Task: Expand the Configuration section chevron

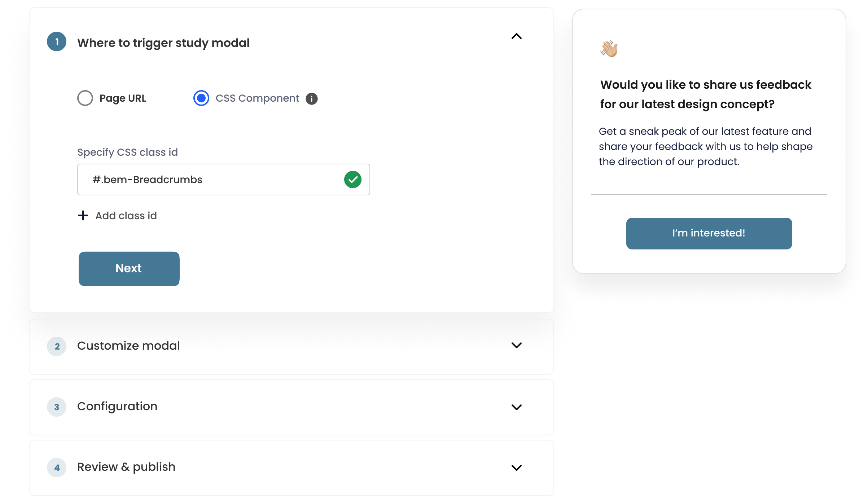Action: (x=516, y=407)
